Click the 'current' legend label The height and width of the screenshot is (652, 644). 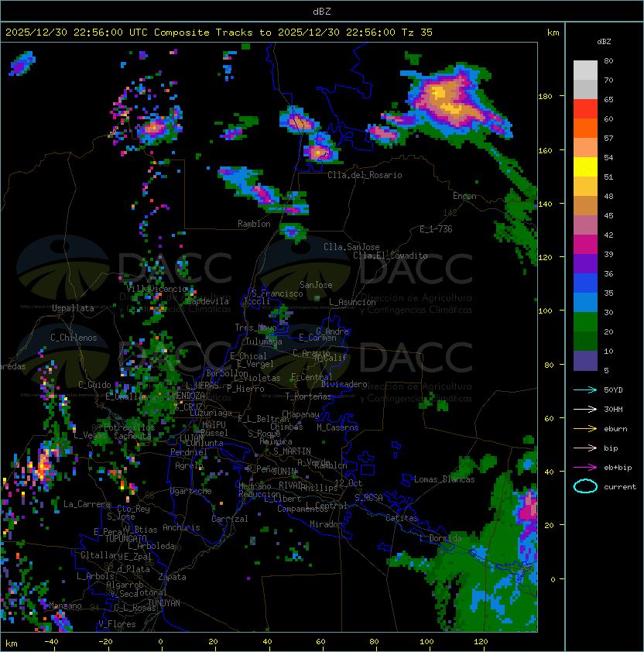pyautogui.click(x=620, y=487)
